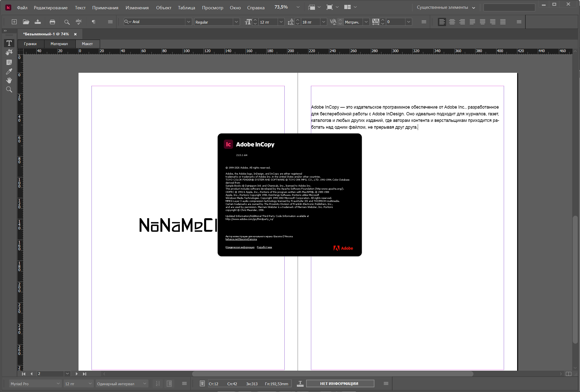Click the tracking VA icon beside 0
Screen dimensions: 580x392
pos(376,22)
